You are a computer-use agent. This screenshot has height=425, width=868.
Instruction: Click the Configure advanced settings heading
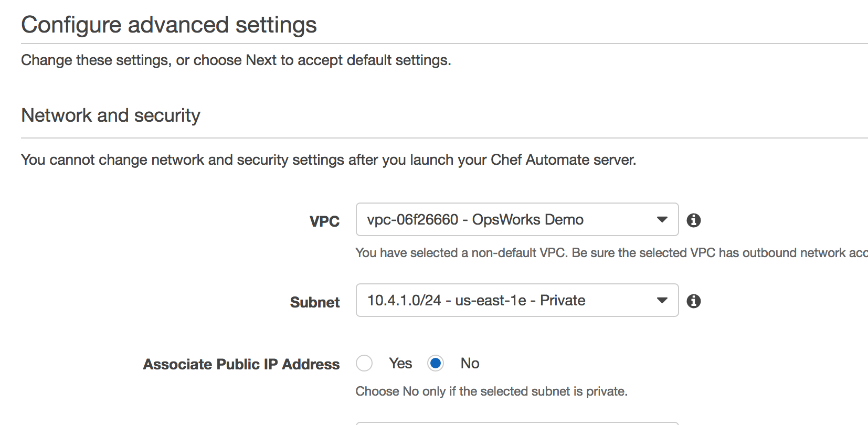[169, 25]
